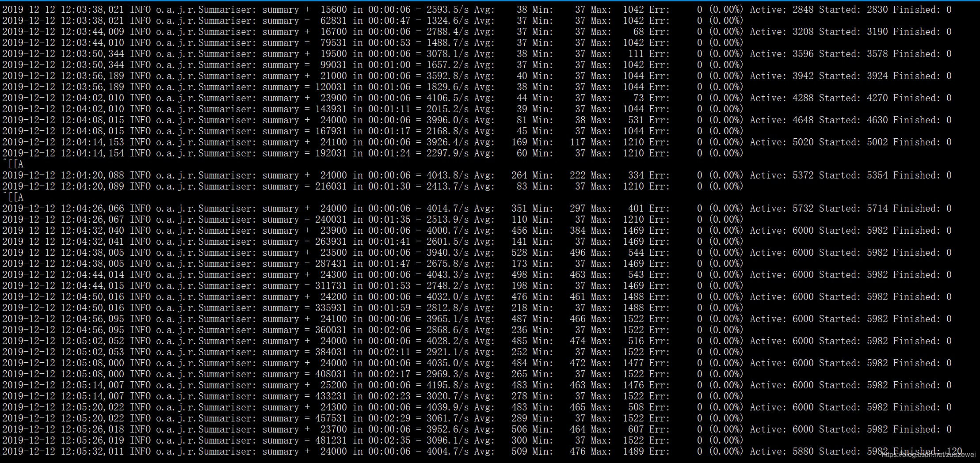The height and width of the screenshot is (463, 980).
Task: Select cumulative total 335931
Action: click(x=331, y=308)
